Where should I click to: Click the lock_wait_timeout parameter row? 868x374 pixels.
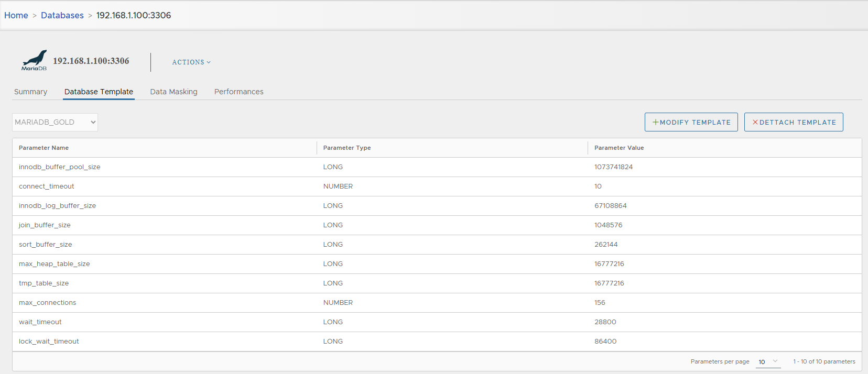tap(49, 342)
